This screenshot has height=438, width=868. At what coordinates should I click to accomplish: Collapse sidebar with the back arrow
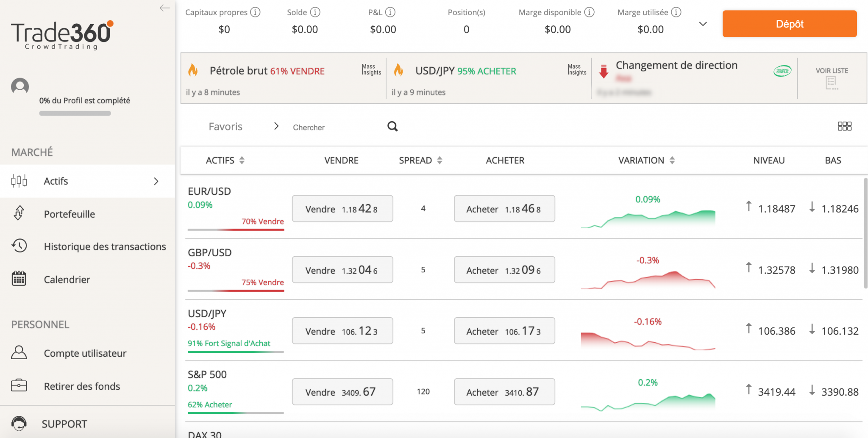[165, 8]
